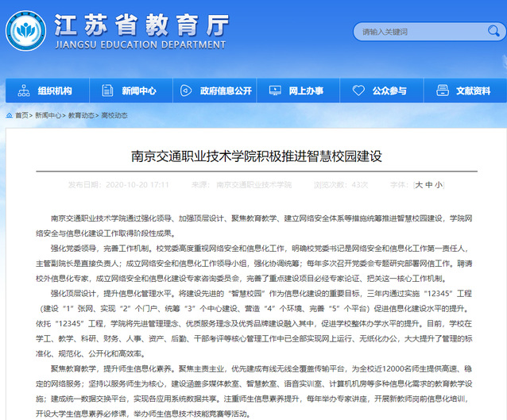Click the 新闻中心 news icon
This screenshot has width=507, height=420.
[x=107, y=91]
